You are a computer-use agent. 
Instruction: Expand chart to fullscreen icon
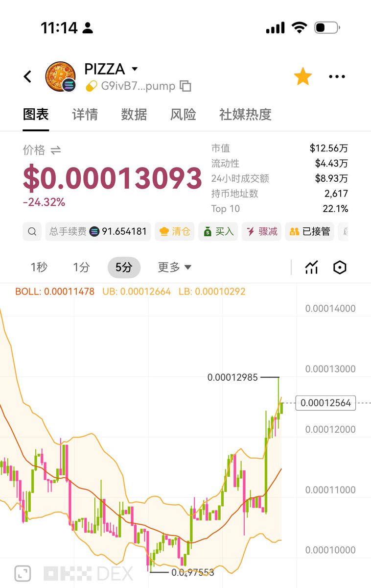pyautogui.click(x=22, y=573)
